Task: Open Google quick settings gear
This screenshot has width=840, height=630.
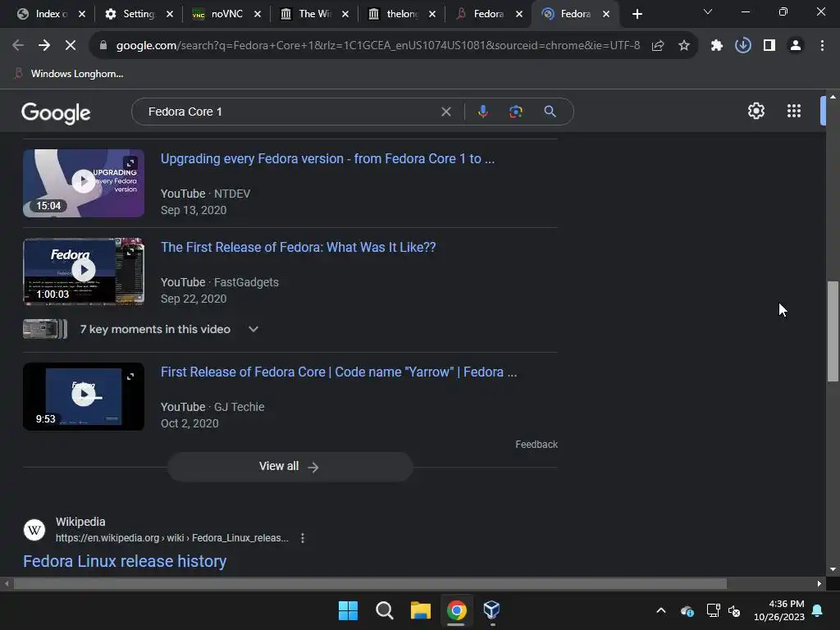Action: 756,111
